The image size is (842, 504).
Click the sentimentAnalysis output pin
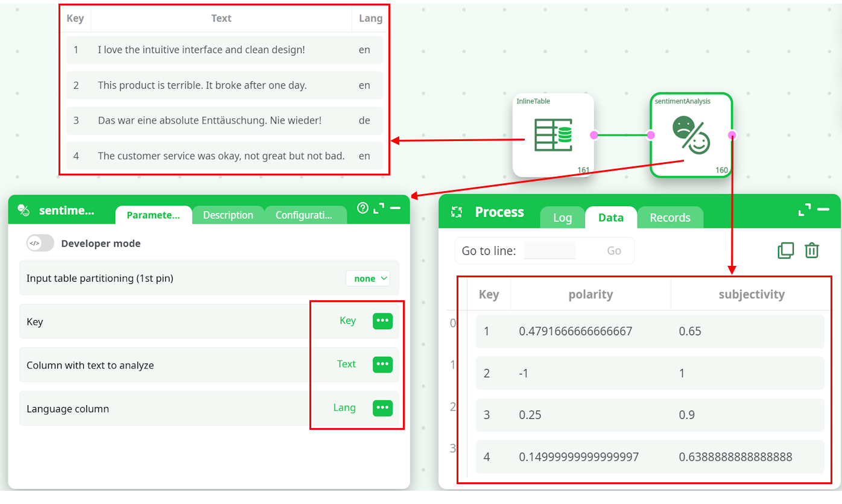coord(732,135)
